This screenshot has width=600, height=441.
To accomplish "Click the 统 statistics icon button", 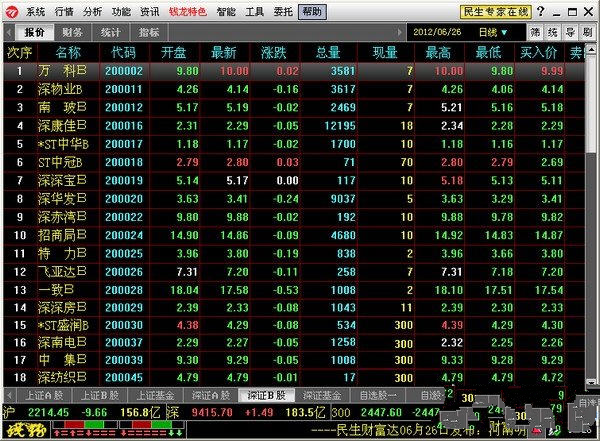I will click(x=553, y=33).
